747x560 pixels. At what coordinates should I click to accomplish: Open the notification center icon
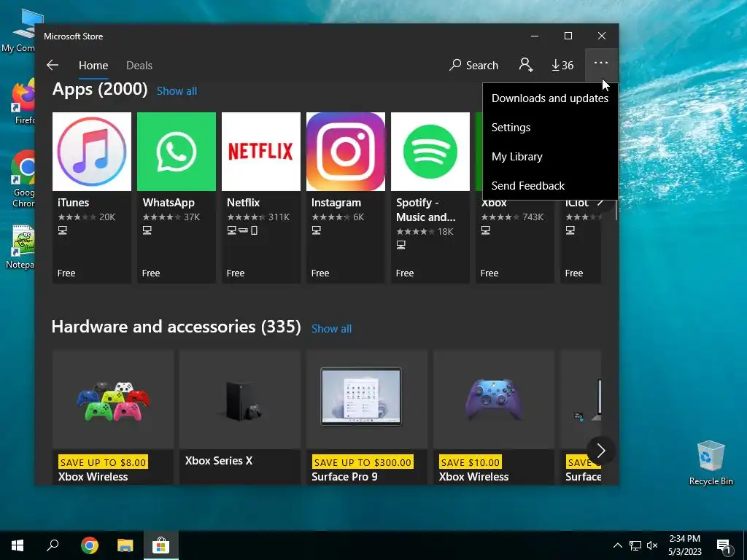coord(724,546)
